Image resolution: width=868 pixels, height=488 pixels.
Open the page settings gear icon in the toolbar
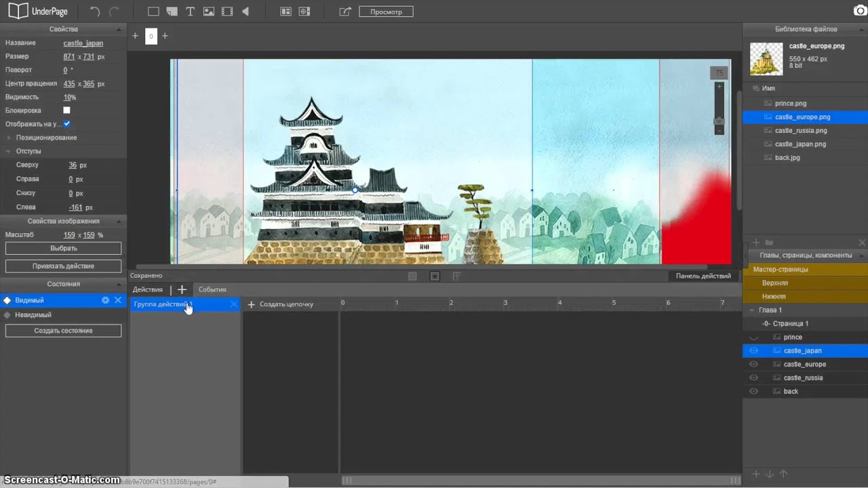click(304, 12)
